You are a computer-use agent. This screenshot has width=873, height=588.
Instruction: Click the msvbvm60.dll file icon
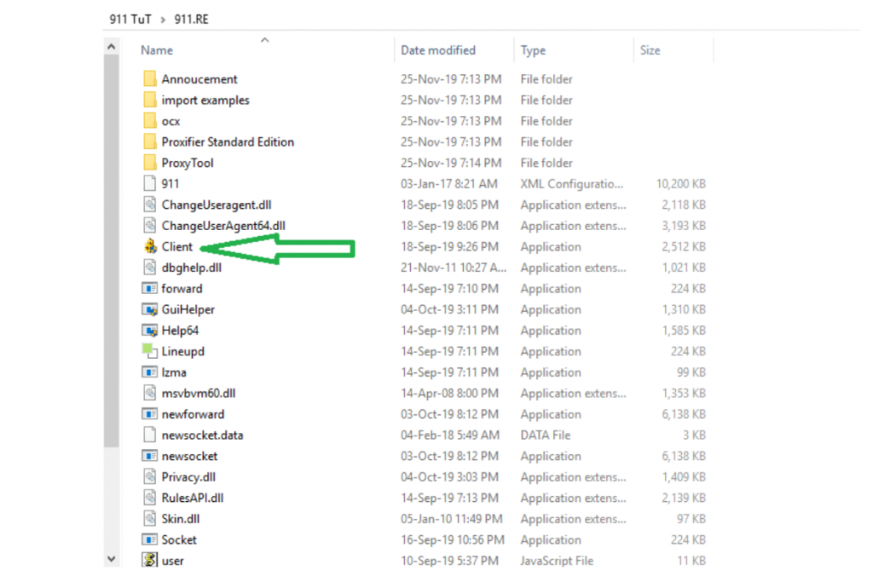(150, 393)
